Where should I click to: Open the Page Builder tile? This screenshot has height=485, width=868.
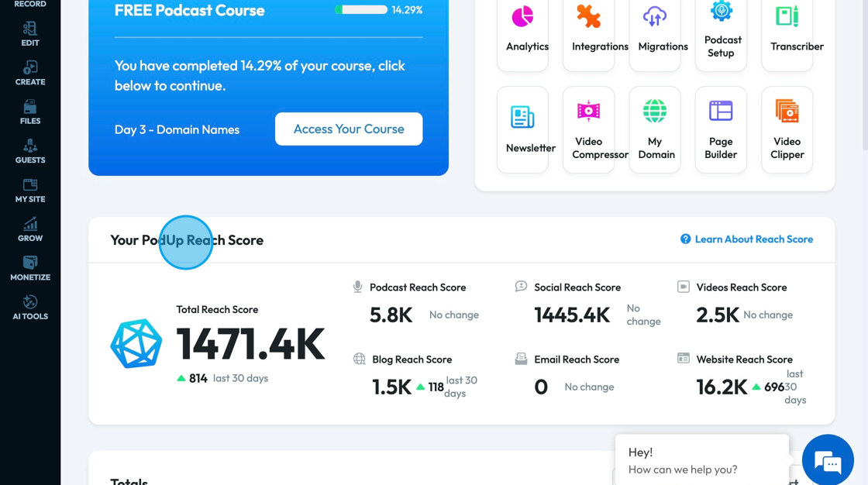[721, 129]
